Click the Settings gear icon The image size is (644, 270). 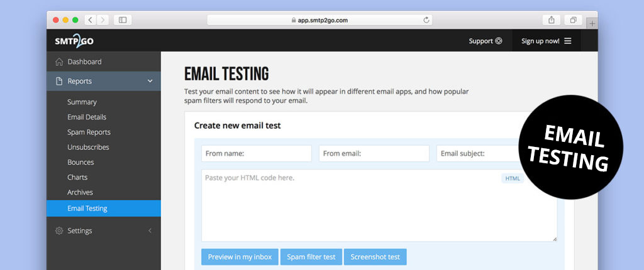[x=59, y=230]
